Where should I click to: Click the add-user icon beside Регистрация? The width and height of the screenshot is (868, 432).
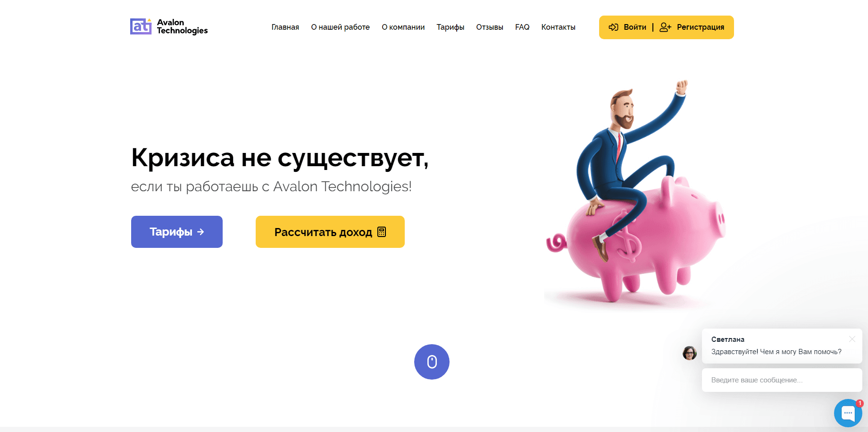pos(665,27)
